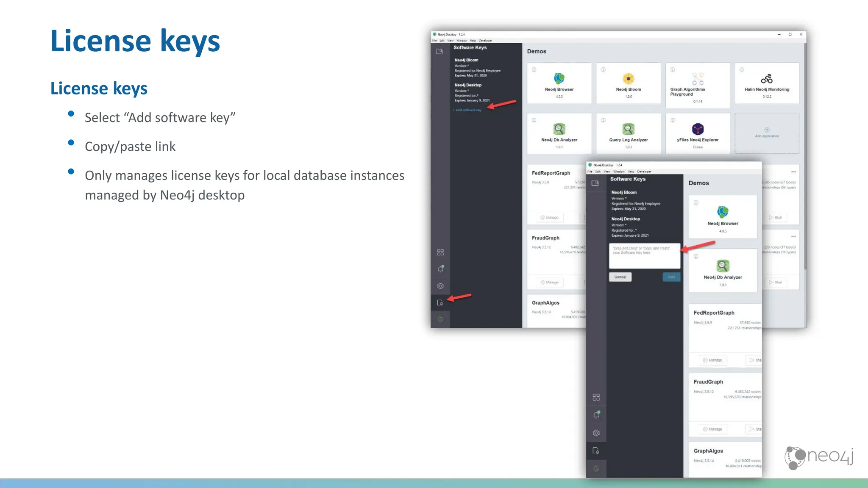Launch Halin Neo4j Monitoring app
Viewport: 868px width, 488px height.
tap(767, 83)
